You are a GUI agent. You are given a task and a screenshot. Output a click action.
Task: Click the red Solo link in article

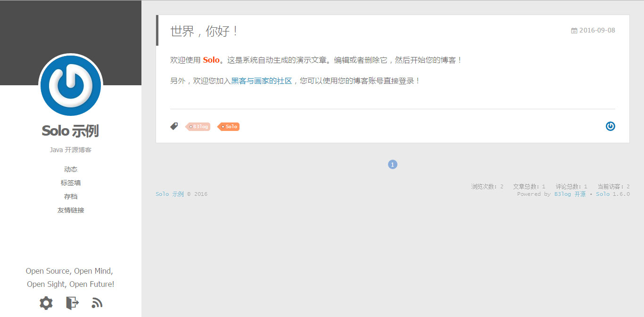click(211, 60)
